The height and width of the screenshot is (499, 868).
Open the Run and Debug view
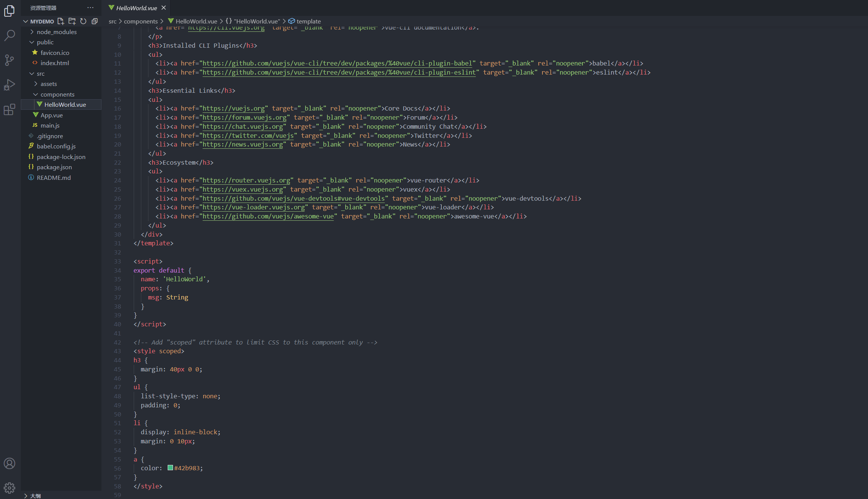tap(9, 85)
